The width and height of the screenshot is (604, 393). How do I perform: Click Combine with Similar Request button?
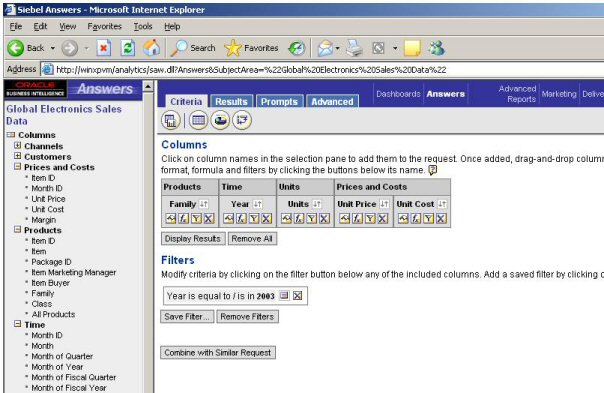(218, 353)
